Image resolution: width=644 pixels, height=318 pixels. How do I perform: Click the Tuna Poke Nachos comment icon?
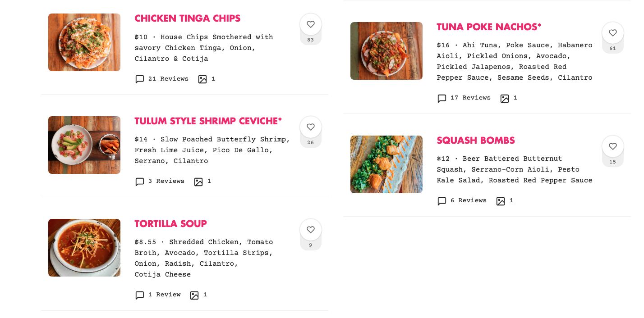(442, 99)
